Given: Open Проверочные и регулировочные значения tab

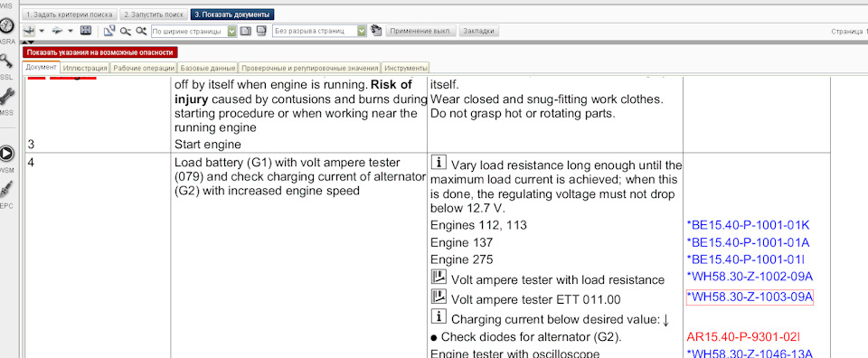Looking at the screenshot, I should coord(309,68).
